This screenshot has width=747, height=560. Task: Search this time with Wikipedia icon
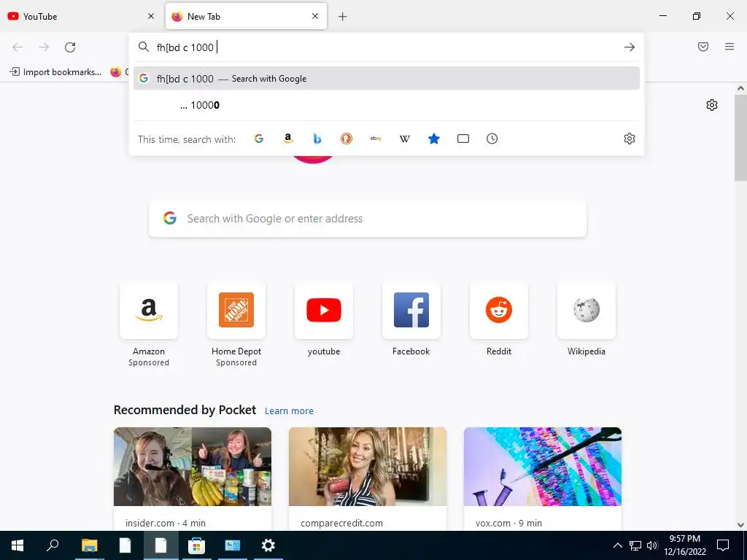(x=405, y=139)
